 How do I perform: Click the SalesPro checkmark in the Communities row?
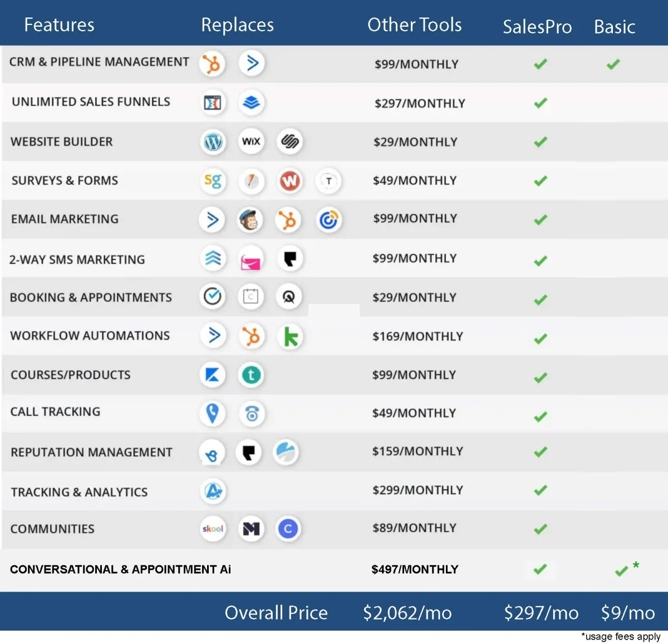(x=541, y=529)
